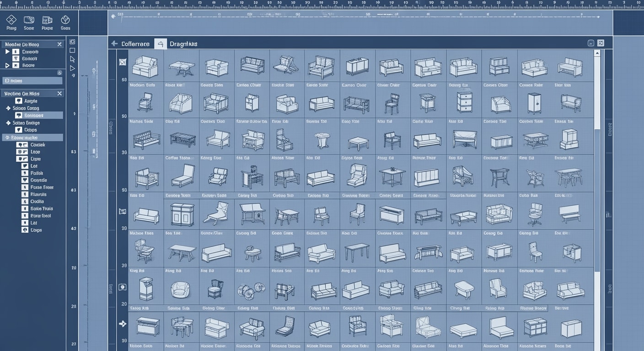644x351 pixels.
Task: Select the round pedestal table thumbnail in the third row
Action: click(323, 140)
